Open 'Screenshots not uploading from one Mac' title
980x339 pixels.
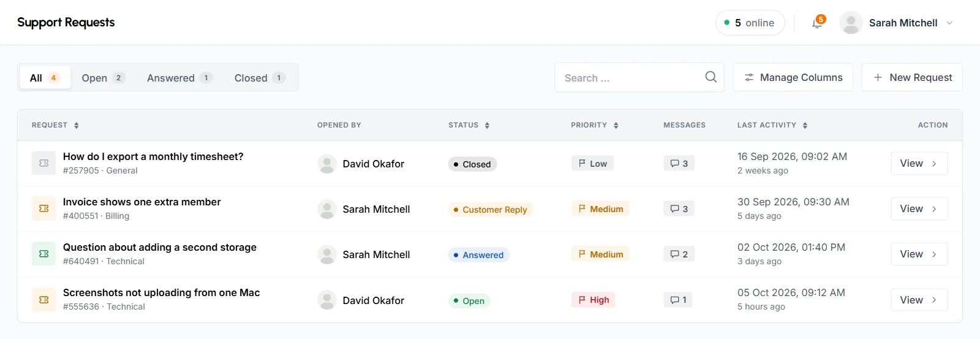coord(162,292)
